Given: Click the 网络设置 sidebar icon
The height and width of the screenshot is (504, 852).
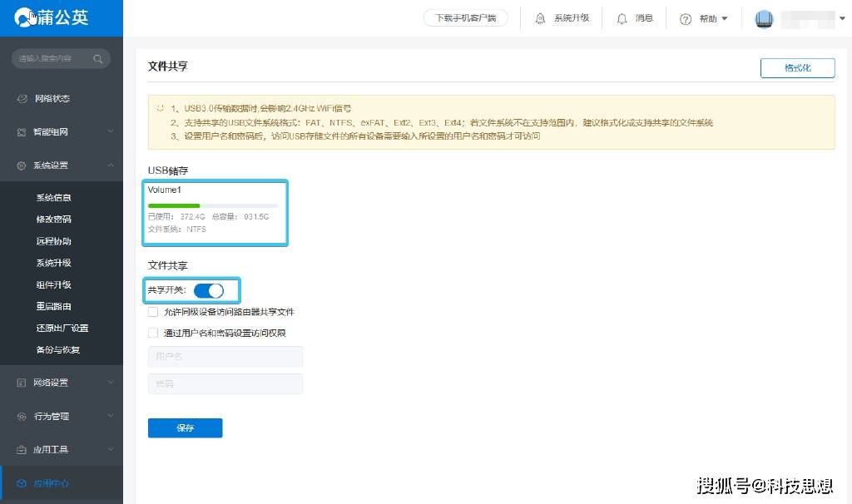Looking at the screenshot, I should click(x=21, y=383).
